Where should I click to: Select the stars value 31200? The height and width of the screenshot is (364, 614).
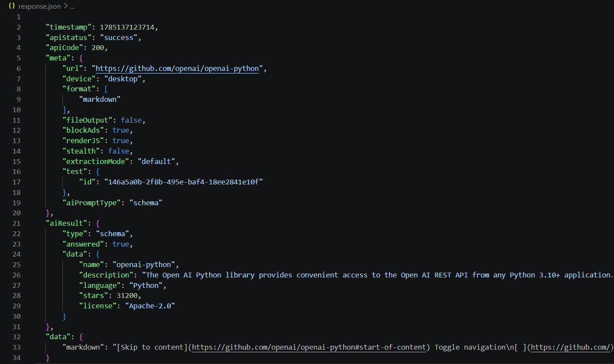pyautogui.click(x=127, y=296)
